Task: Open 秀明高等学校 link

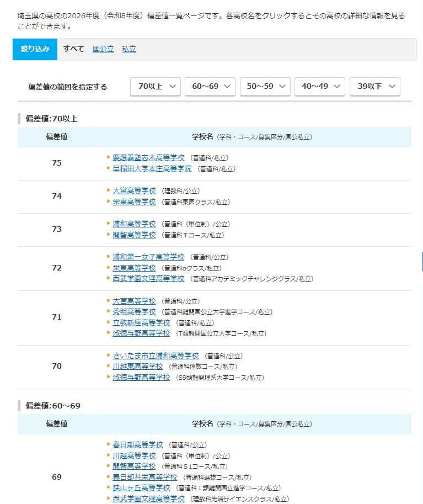Action: pos(134,312)
